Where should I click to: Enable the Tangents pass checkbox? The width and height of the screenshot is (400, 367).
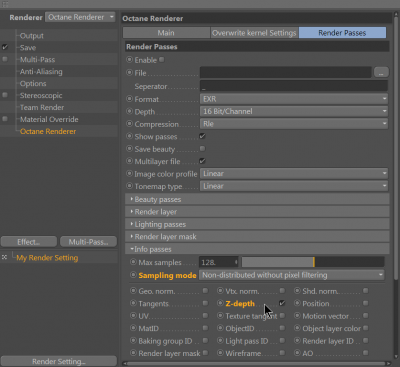coord(205,303)
